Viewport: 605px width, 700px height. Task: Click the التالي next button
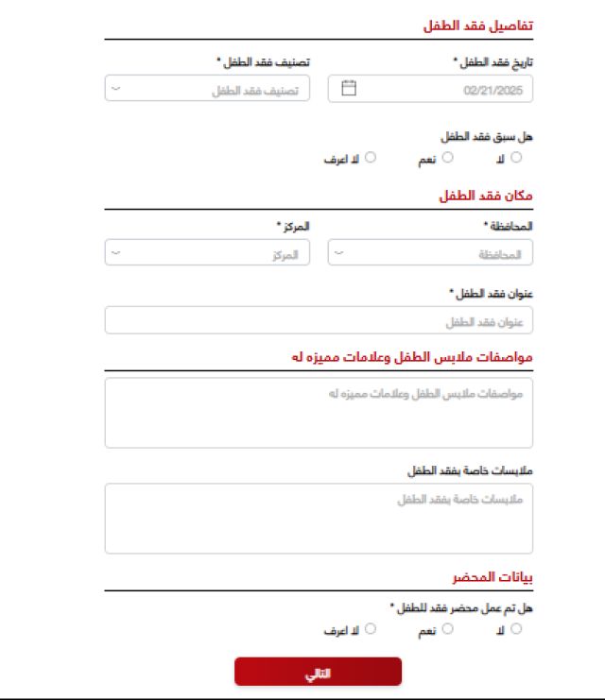(x=319, y=672)
